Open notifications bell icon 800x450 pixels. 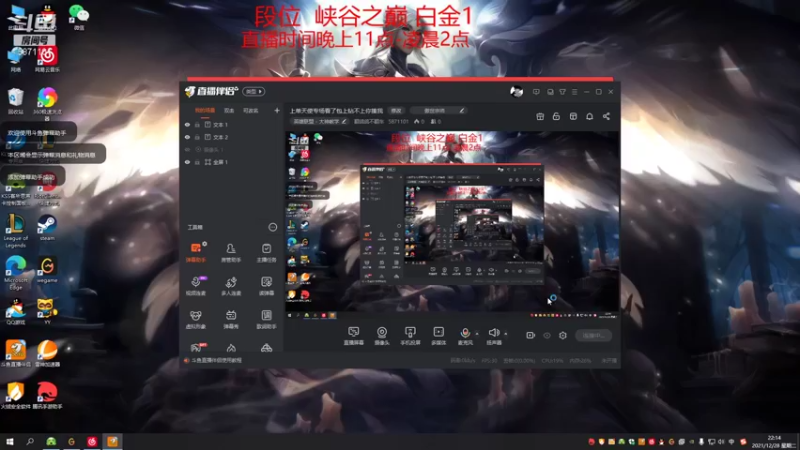click(589, 116)
